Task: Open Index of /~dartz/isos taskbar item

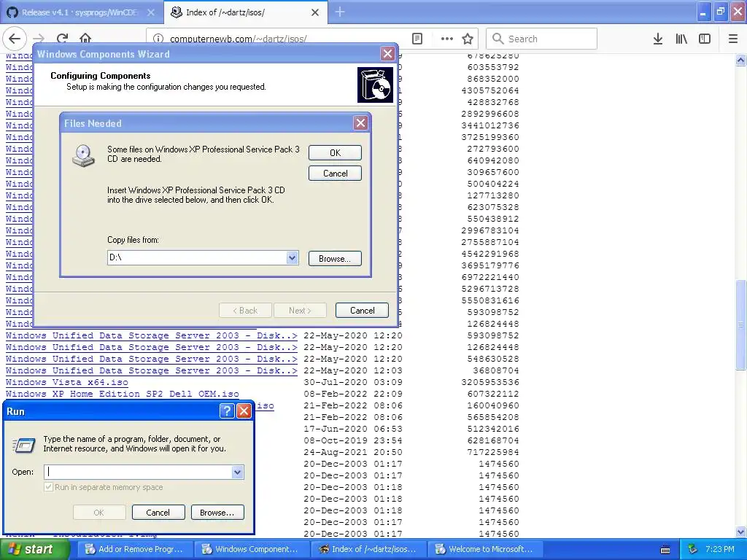Action: click(x=368, y=549)
